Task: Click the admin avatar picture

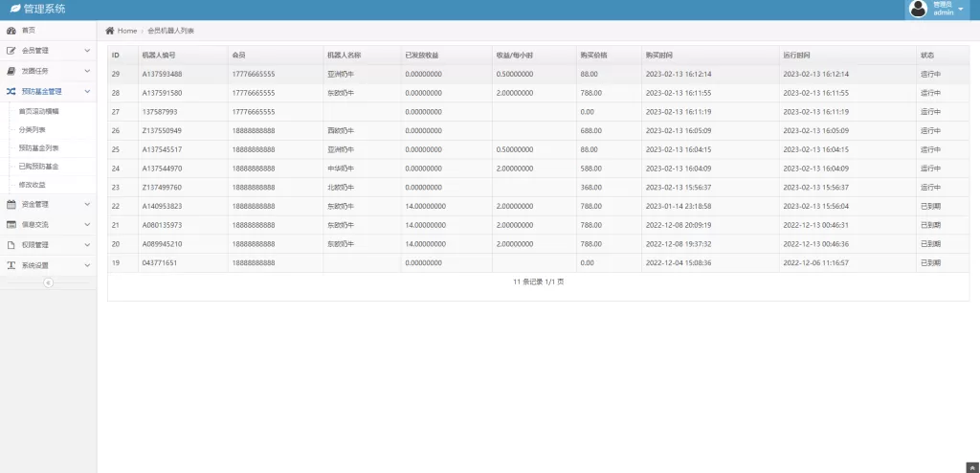Action: (x=918, y=9)
